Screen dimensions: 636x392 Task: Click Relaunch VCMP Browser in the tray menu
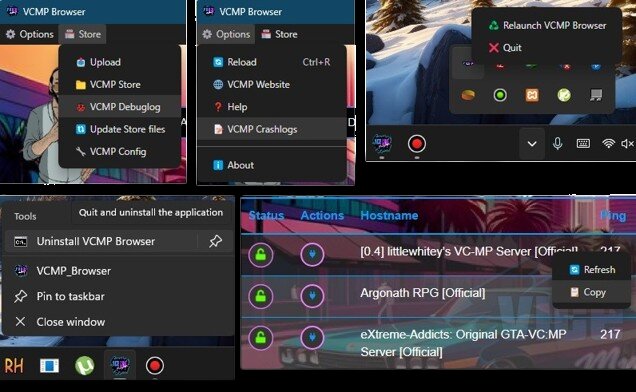pos(547,25)
